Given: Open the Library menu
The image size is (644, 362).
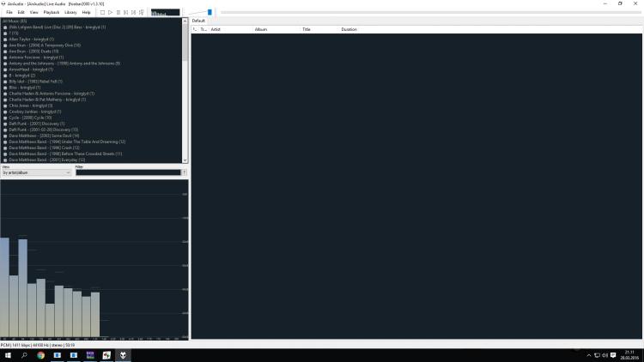Looking at the screenshot, I should pyautogui.click(x=70, y=12).
